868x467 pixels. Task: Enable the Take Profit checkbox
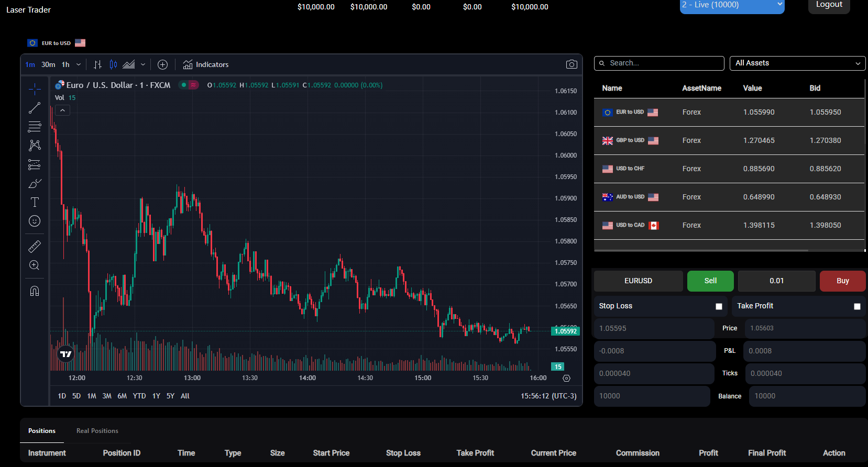857,306
